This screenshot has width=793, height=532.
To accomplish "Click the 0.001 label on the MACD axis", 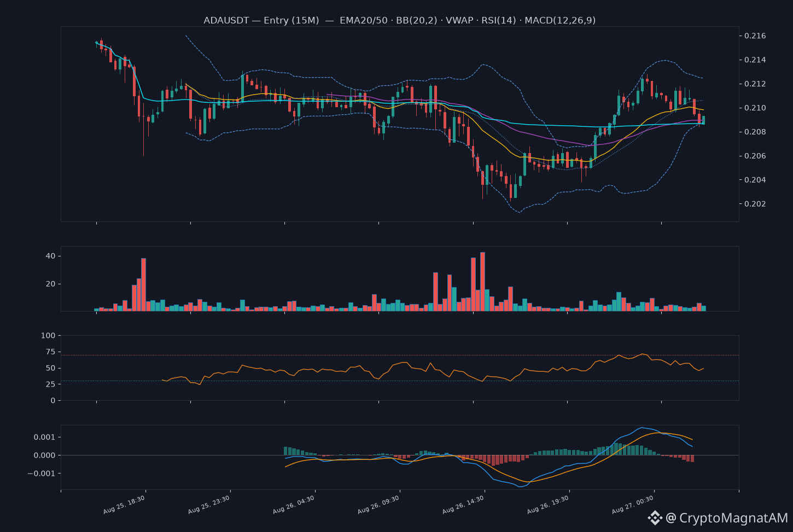I will coord(44,437).
